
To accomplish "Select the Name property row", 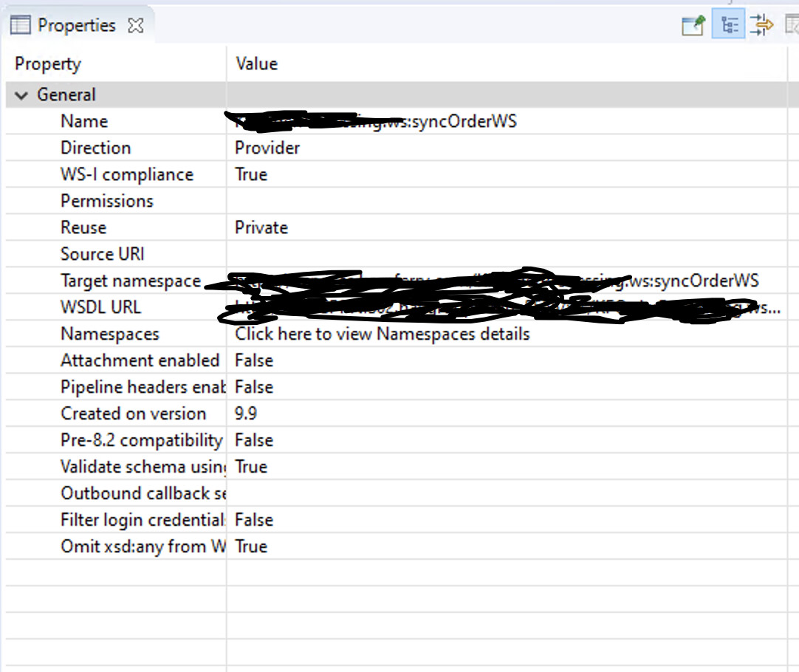I will 83,121.
